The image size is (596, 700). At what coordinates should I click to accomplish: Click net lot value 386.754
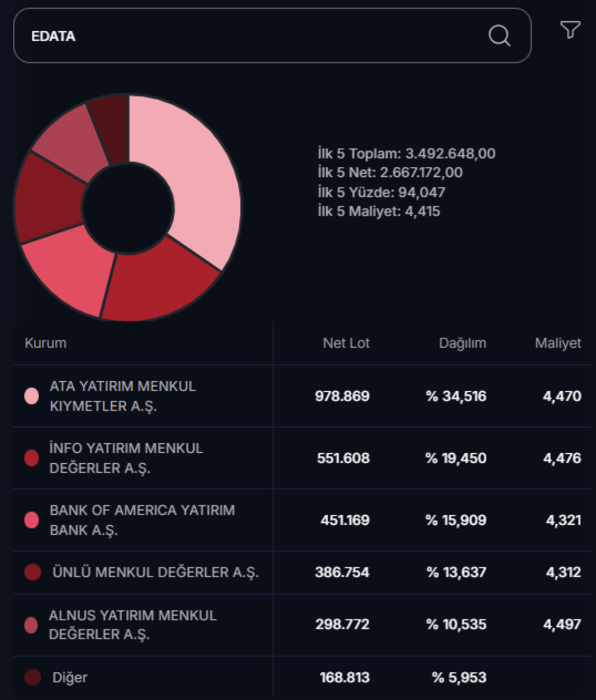click(342, 572)
